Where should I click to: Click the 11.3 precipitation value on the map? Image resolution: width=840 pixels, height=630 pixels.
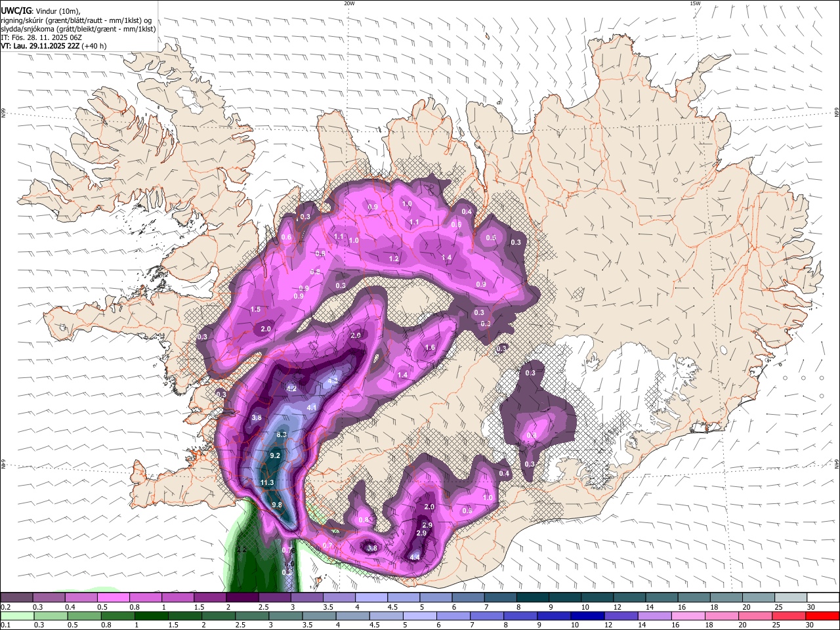tap(267, 483)
